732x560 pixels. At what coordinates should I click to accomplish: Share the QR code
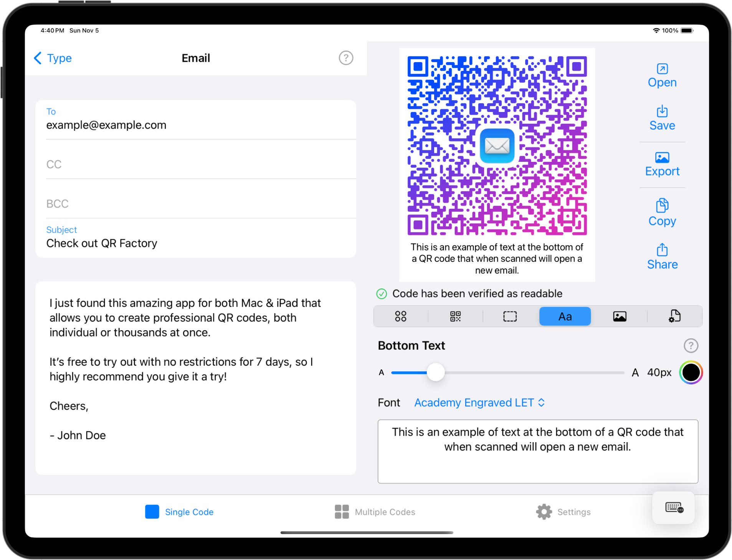(662, 257)
